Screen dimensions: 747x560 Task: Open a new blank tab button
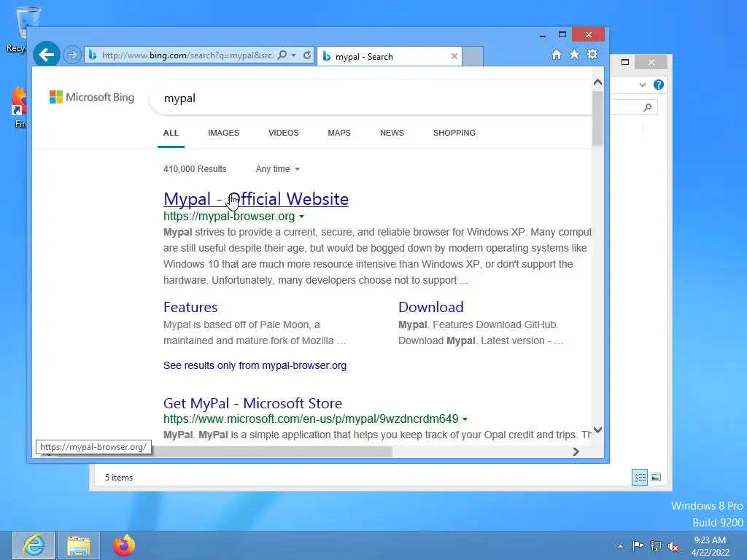point(473,56)
